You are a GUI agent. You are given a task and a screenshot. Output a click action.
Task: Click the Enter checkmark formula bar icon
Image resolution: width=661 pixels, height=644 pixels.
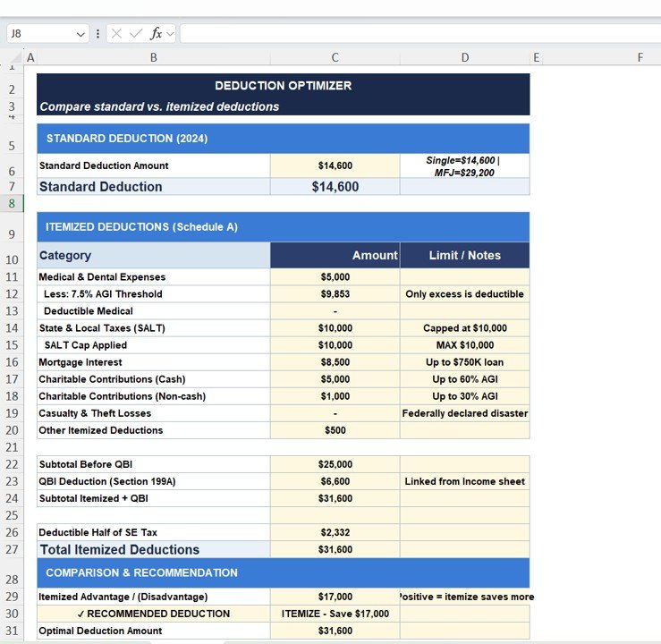pyautogui.click(x=136, y=34)
